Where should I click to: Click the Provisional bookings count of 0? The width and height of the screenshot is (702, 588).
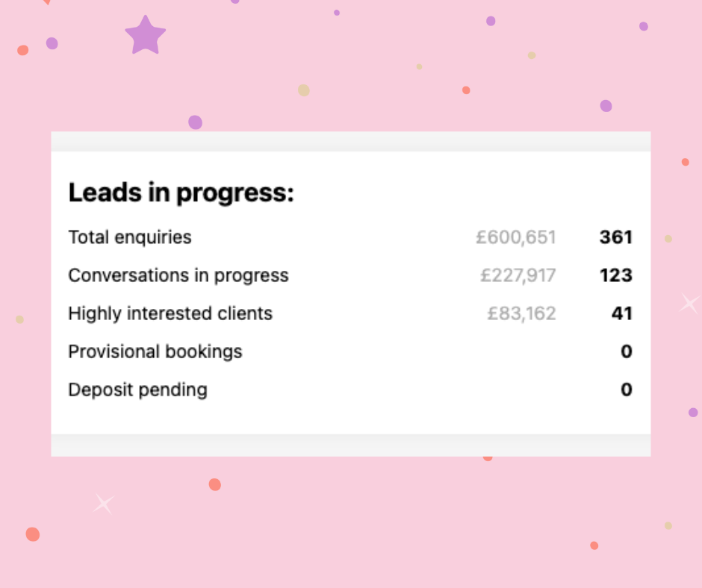[627, 351]
